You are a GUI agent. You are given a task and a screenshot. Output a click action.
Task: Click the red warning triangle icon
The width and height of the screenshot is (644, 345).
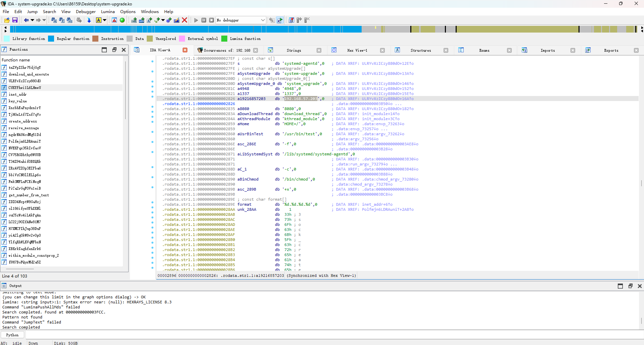(x=114, y=20)
